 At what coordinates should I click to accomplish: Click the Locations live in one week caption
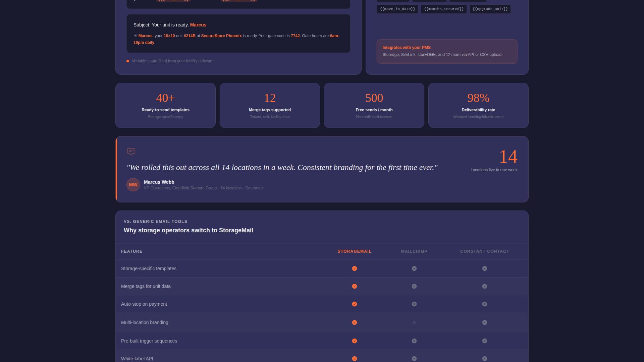pyautogui.click(x=494, y=170)
